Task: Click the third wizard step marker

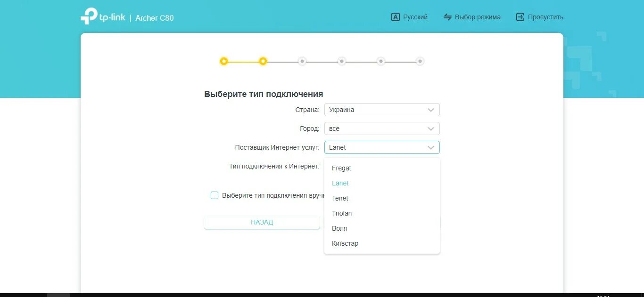Action: coord(302,61)
